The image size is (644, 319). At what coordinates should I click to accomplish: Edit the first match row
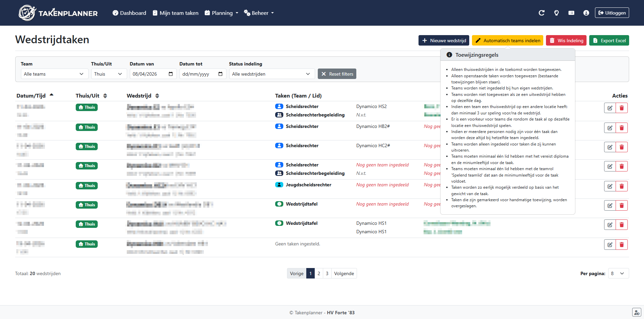coord(610,108)
